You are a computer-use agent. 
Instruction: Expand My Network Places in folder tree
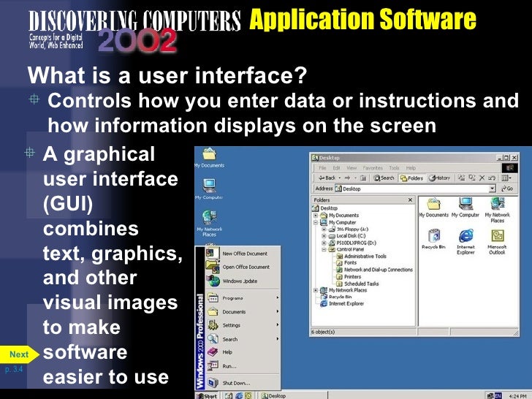click(x=316, y=290)
